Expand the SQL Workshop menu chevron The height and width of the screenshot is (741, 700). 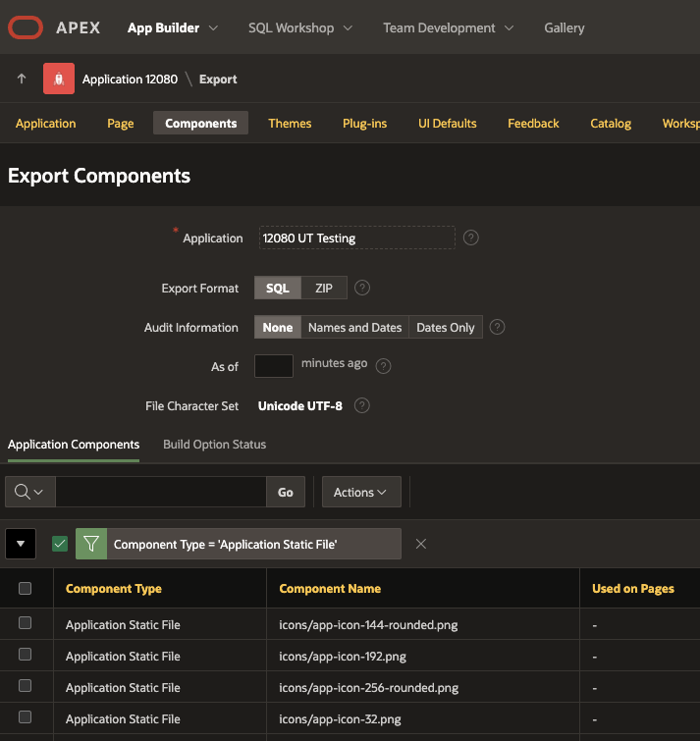348,27
